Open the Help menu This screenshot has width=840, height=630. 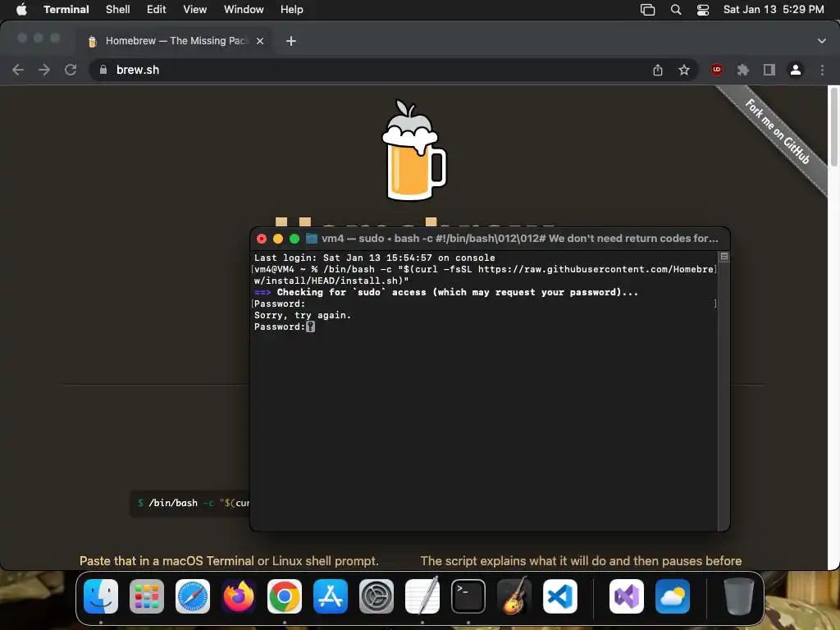[292, 9]
